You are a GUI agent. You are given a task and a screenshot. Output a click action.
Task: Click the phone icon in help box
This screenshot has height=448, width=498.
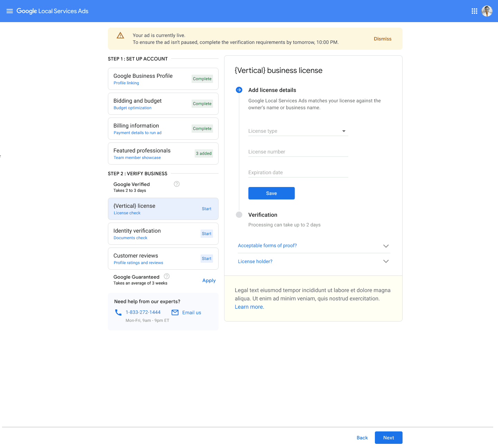point(118,312)
